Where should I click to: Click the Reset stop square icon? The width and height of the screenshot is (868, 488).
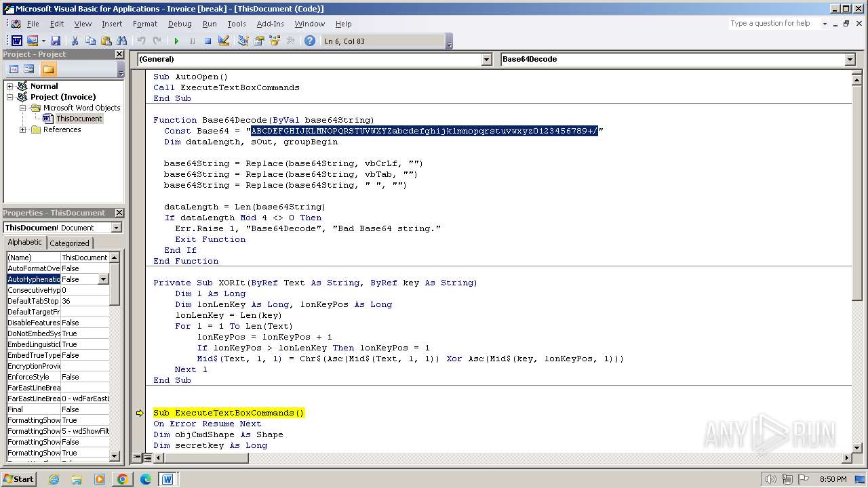coord(208,41)
